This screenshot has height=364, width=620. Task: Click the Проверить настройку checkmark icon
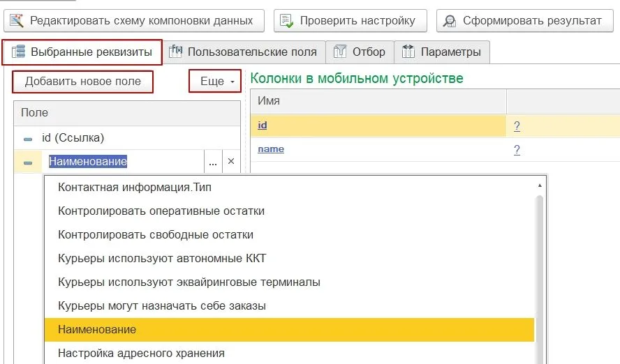click(287, 20)
